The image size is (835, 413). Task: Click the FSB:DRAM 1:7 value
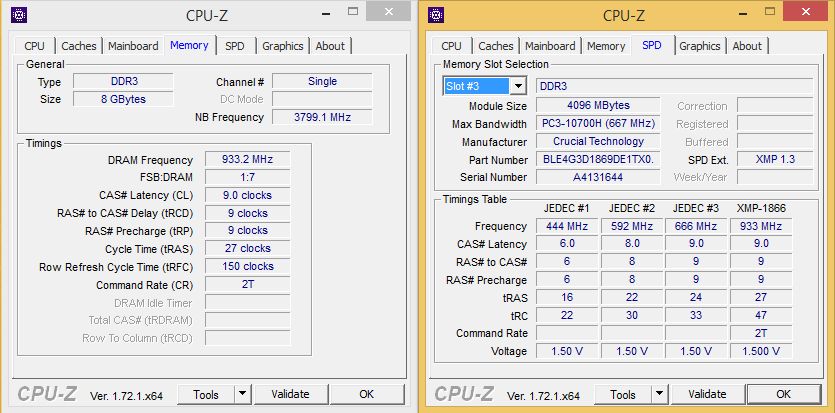[x=247, y=177]
